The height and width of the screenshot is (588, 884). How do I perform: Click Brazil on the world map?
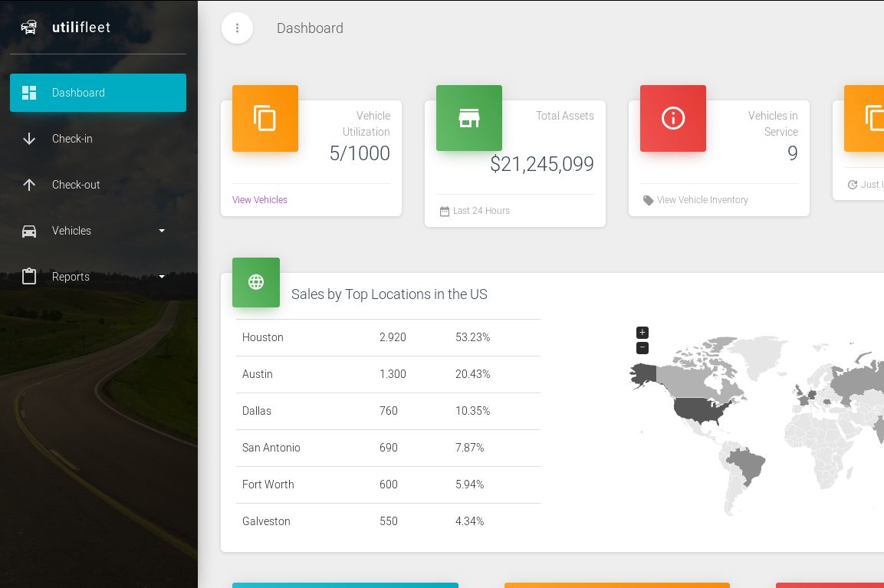[748, 465]
